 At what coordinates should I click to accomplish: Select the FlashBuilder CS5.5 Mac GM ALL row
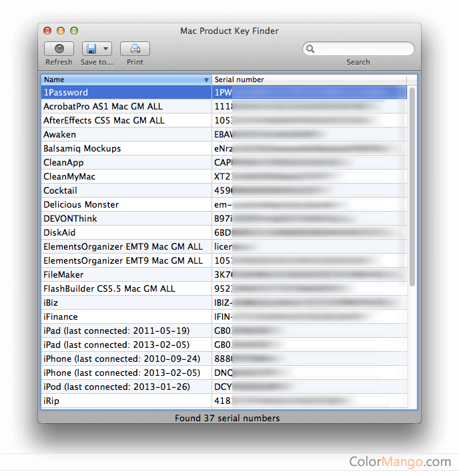[109, 289]
